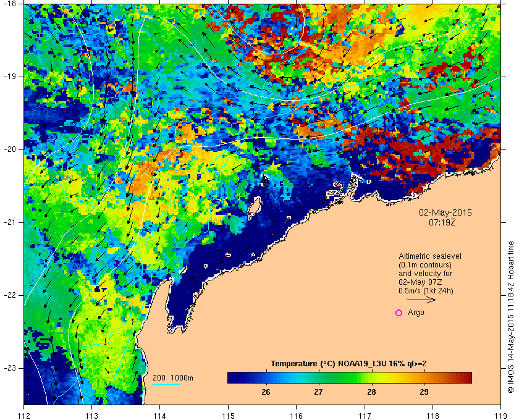Click the '02-May 07Z' legend line
Image resolution: width=519 pixels, height=420 pixels.
tap(420, 282)
